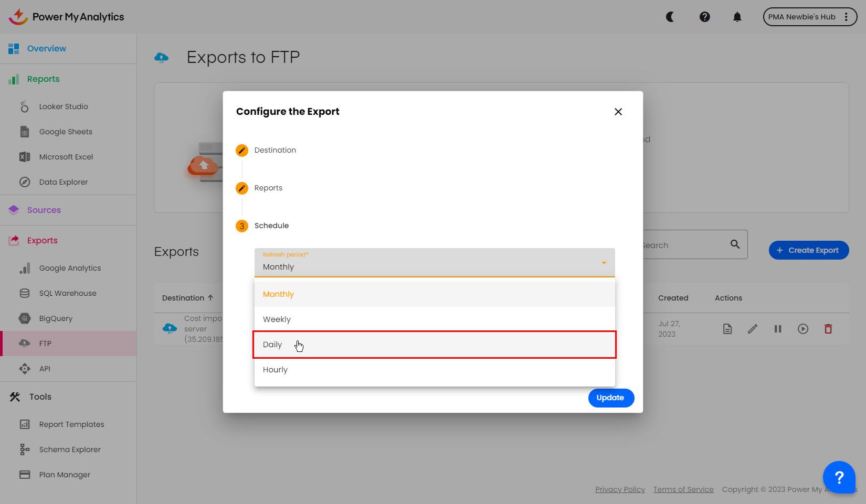Delete the export with trash icon

coord(828,329)
